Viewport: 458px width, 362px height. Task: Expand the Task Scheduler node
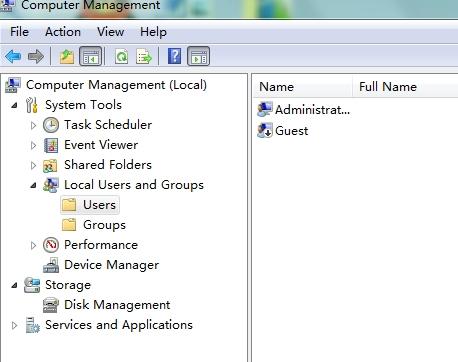[x=33, y=125]
